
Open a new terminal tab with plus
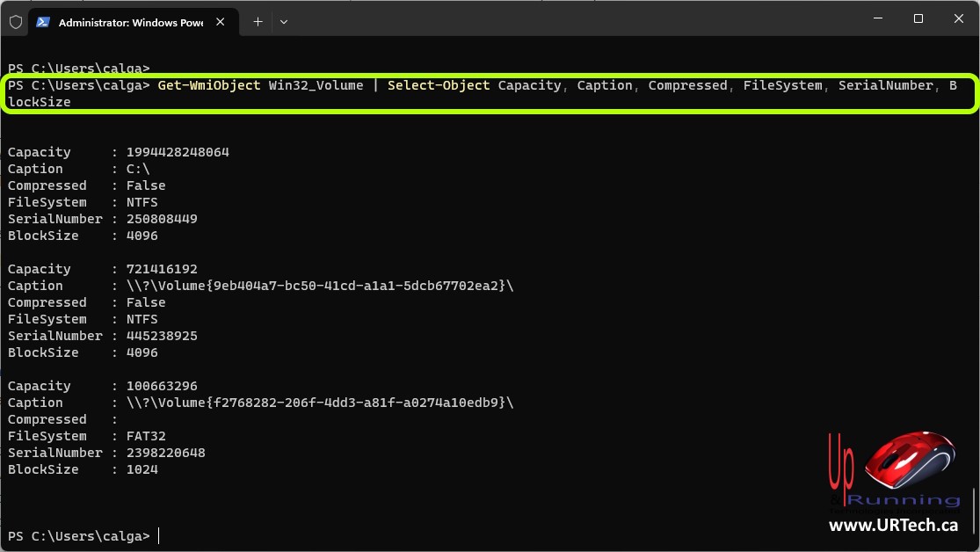[x=258, y=22]
